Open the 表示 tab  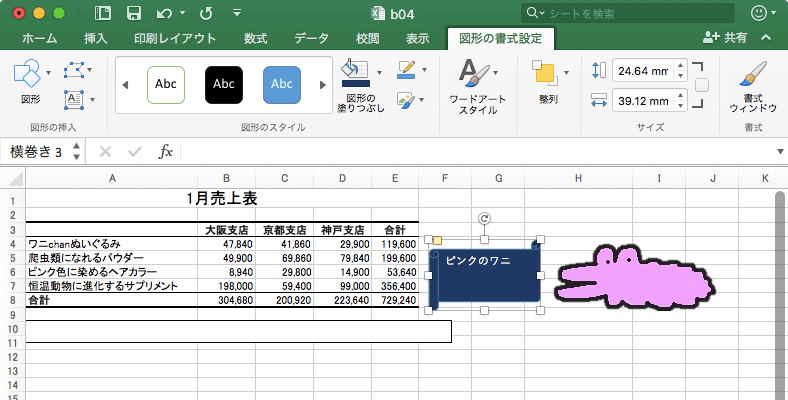point(418,38)
